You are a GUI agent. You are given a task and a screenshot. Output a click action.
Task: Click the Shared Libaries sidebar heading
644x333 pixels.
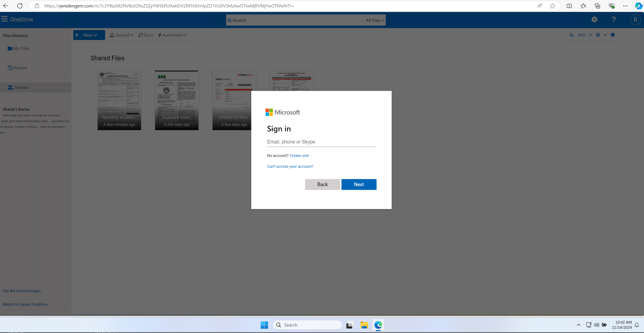[x=16, y=109]
